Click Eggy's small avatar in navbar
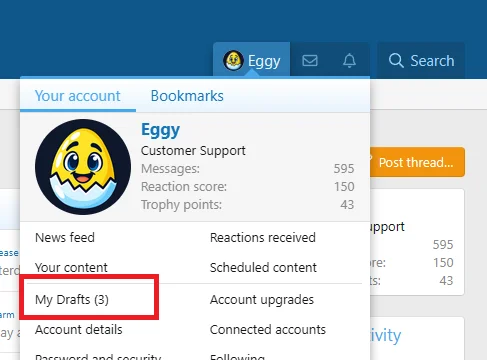 [x=233, y=61]
